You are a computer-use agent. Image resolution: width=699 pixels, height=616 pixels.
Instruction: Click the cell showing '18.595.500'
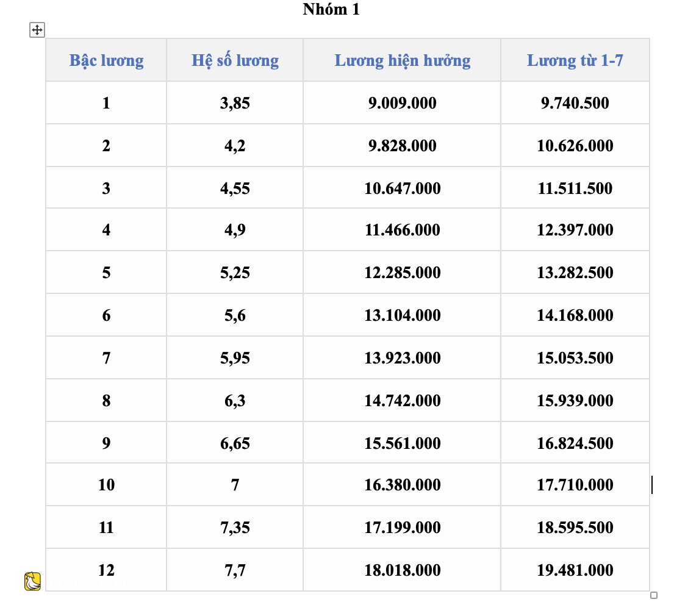tap(575, 528)
